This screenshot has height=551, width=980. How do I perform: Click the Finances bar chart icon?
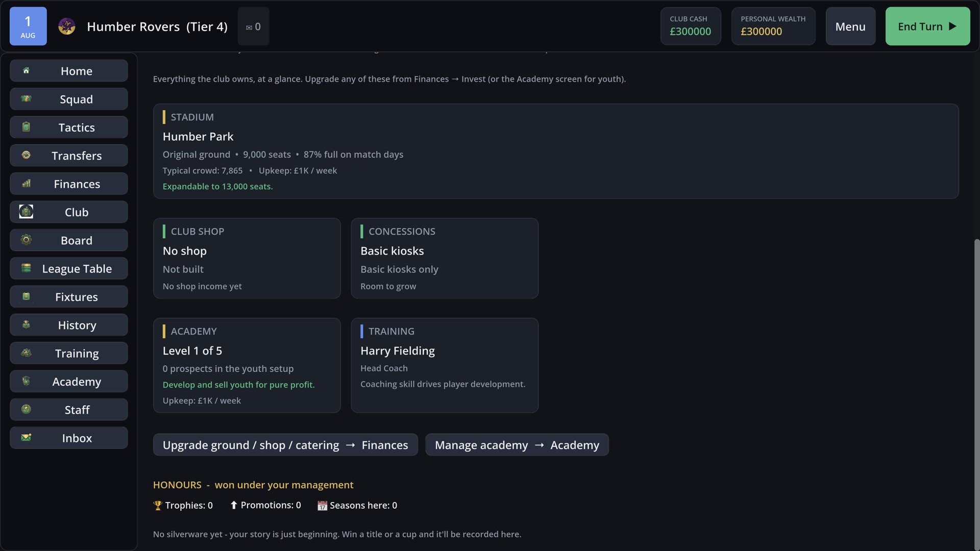pyautogui.click(x=26, y=184)
